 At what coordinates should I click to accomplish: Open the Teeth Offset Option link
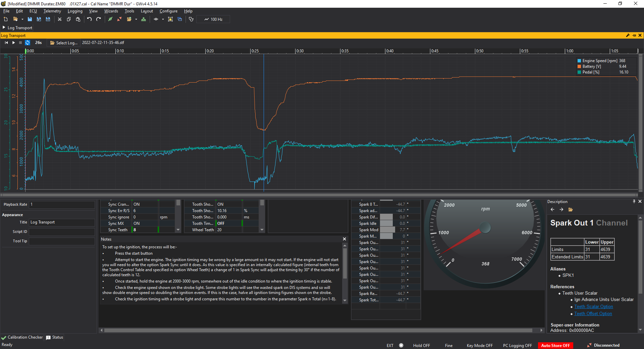click(593, 313)
